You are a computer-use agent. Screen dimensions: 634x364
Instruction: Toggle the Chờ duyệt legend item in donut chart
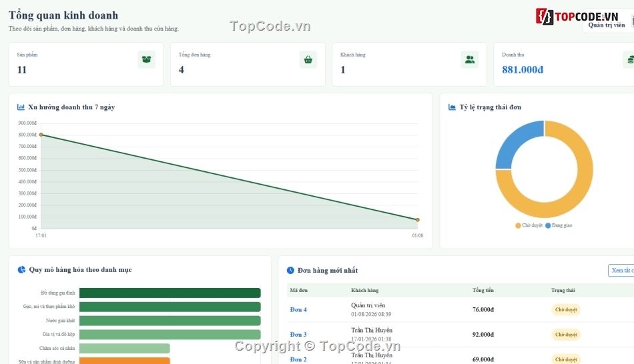pos(529,225)
